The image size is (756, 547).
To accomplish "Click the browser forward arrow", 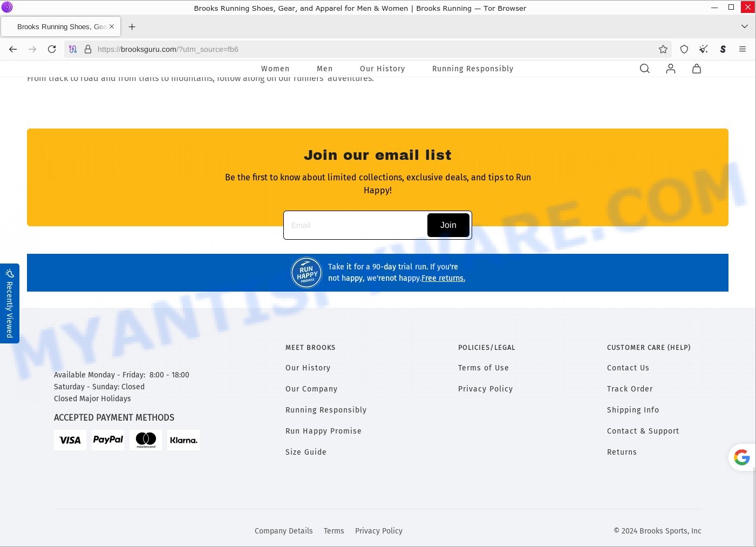I will pos(32,49).
